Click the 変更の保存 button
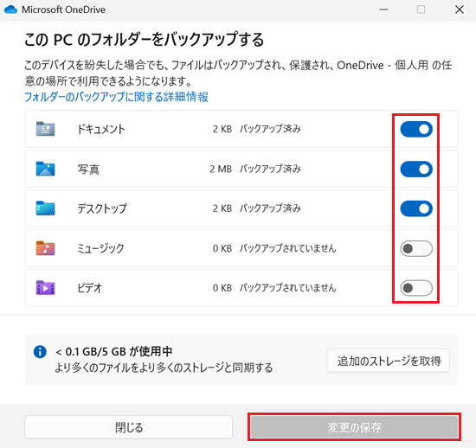Image resolution: width=476 pixels, height=448 pixels. (354, 427)
